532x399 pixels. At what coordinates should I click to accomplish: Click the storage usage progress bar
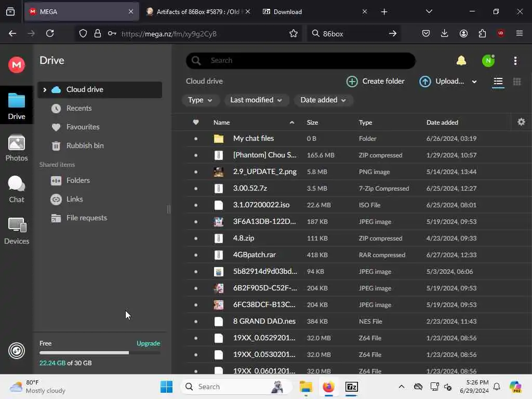[x=100, y=353]
